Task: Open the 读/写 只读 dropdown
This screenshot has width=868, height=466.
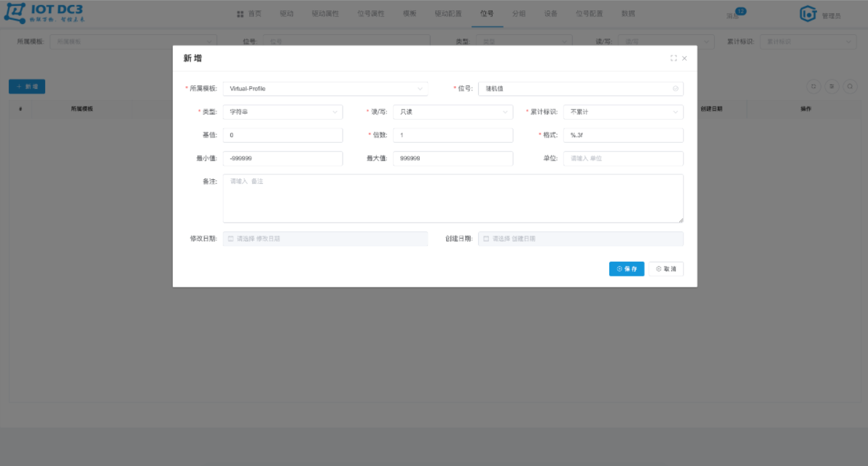Action: [453, 112]
